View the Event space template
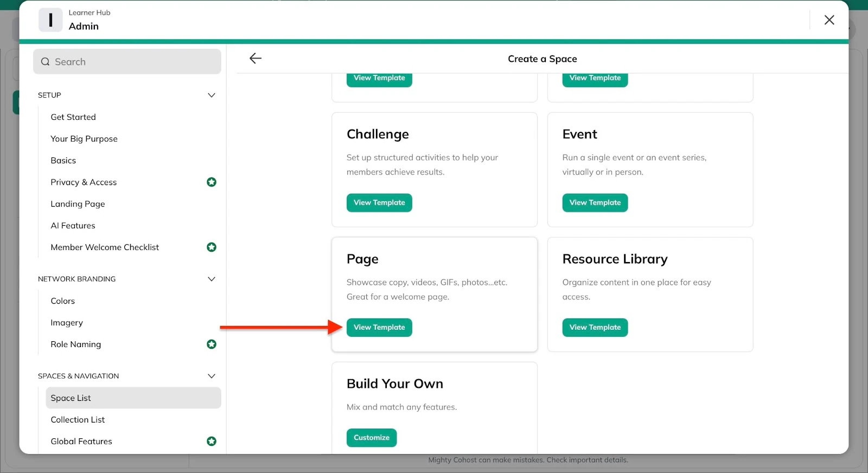 point(595,203)
